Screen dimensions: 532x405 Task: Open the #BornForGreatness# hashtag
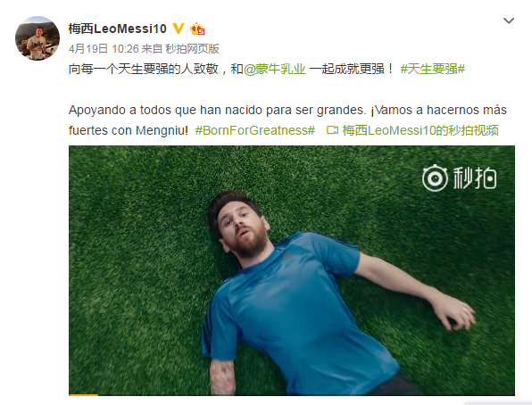click(255, 130)
